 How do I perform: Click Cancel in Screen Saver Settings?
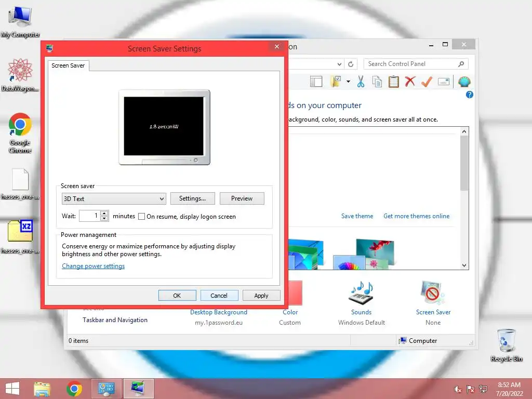(219, 296)
